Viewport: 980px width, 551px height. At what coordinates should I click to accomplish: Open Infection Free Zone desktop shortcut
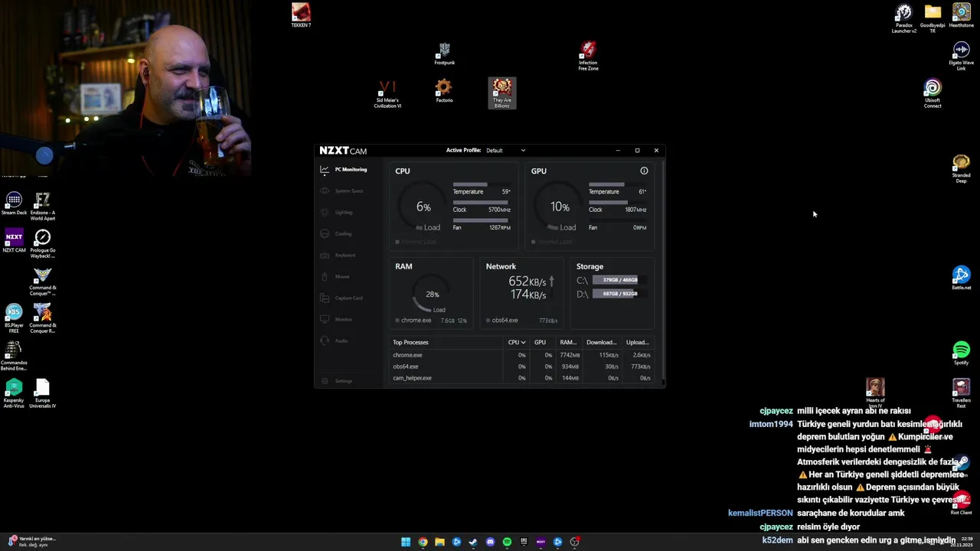pyautogui.click(x=588, y=57)
